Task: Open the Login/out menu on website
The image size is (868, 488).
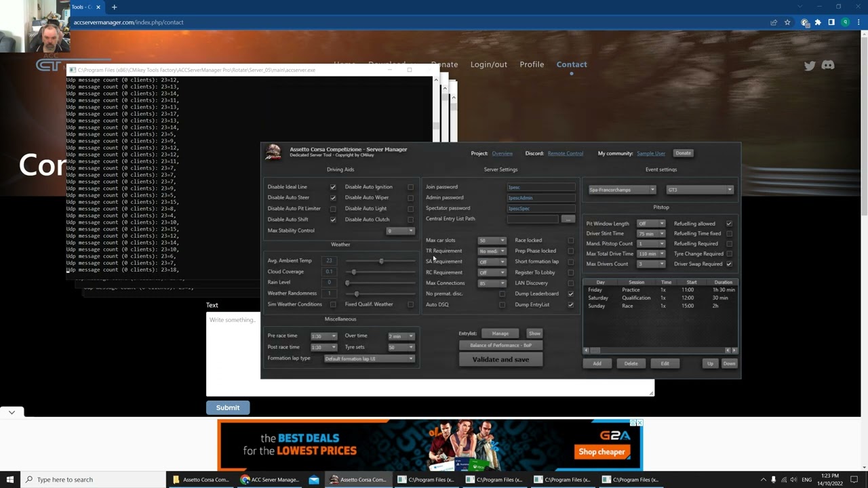Action: 489,64
